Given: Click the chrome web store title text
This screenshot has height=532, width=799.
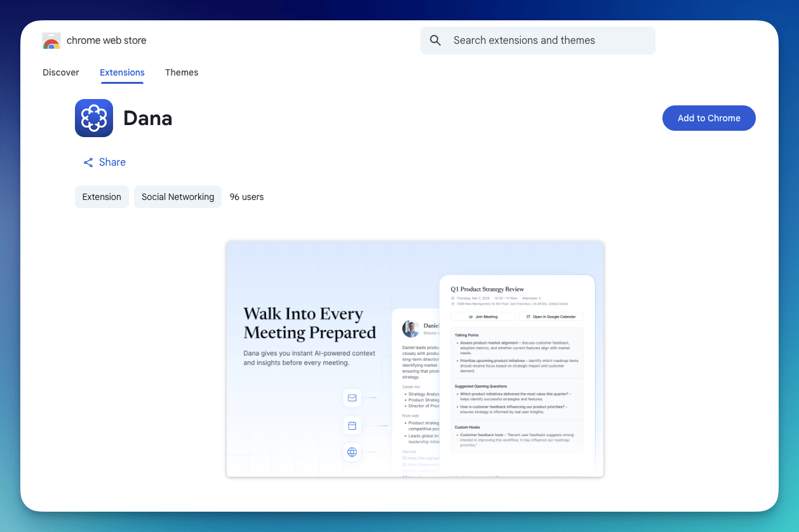Looking at the screenshot, I should point(107,41).
